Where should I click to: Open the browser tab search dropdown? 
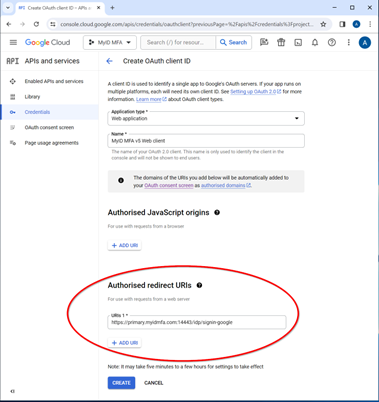click(x=8, y=8)
